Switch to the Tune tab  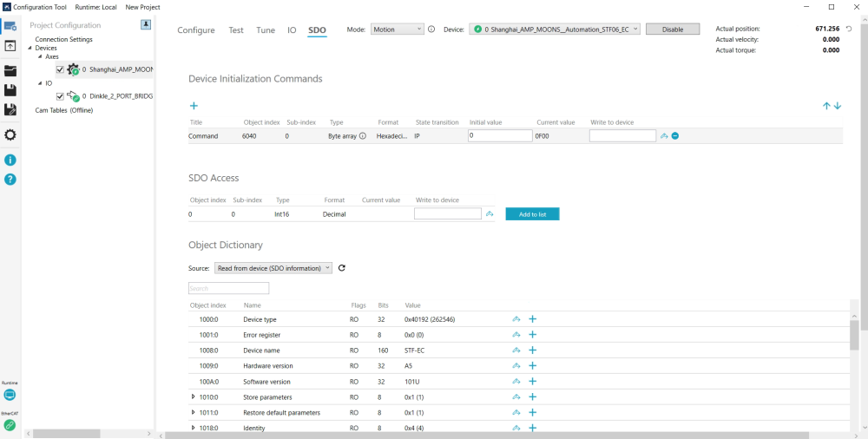(x=266, y=30)
